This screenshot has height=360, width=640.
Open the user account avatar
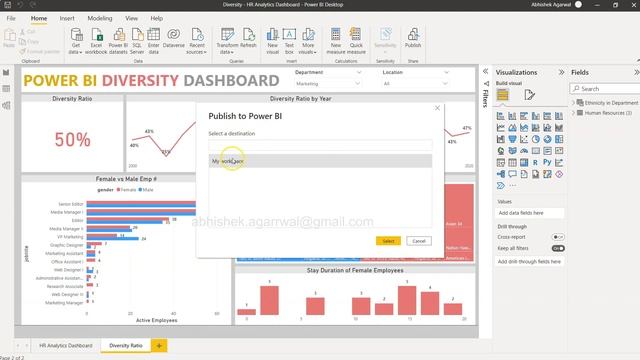click(578, 4)
